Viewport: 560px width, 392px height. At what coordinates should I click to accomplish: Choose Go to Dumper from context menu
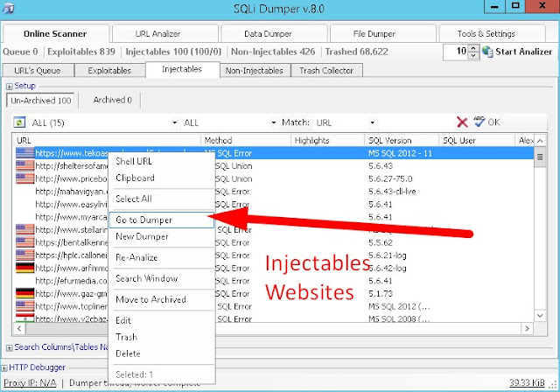click(161, 220)
